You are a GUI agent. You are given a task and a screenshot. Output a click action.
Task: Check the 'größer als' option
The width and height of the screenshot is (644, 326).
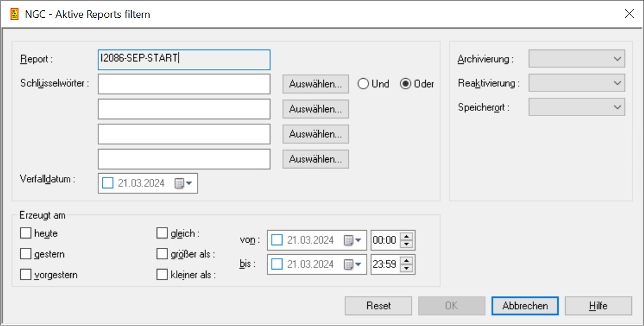[162, 254]
